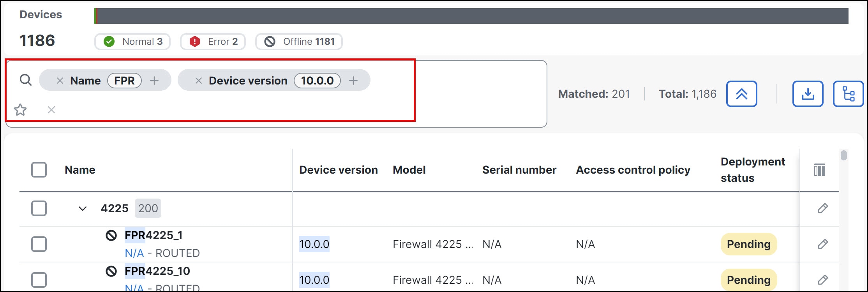Remove the Name FPR filter chip
The width and height of the screenshot is (868, 292).
tap(60, 81)
